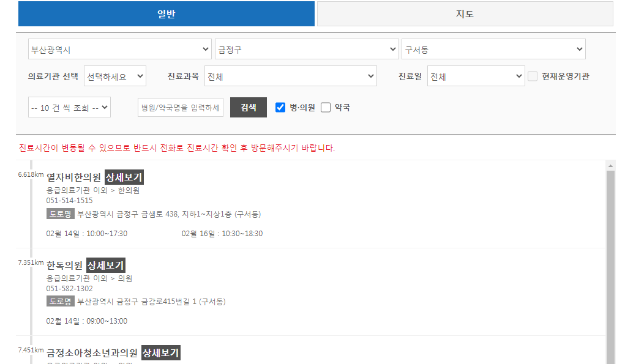Click the 7.451km distance label
The width and height of the screenshot is (625, 364).
point(31,350)
